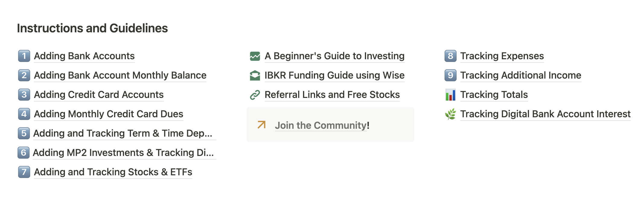Open Adding and Tracking Stocks & ETFs
Image resolution: width=644 pixels, height=217 pixels.
point(113,172)
